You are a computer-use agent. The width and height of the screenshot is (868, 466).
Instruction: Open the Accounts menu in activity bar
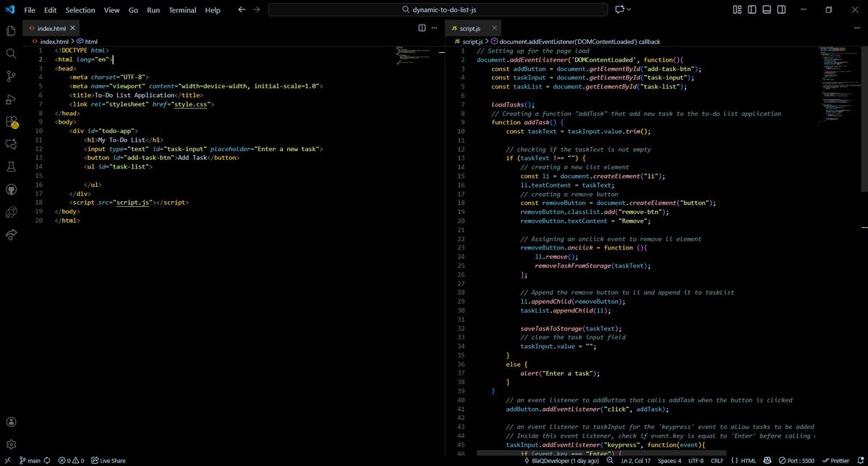pyautogui.click(x=11, y=422)
